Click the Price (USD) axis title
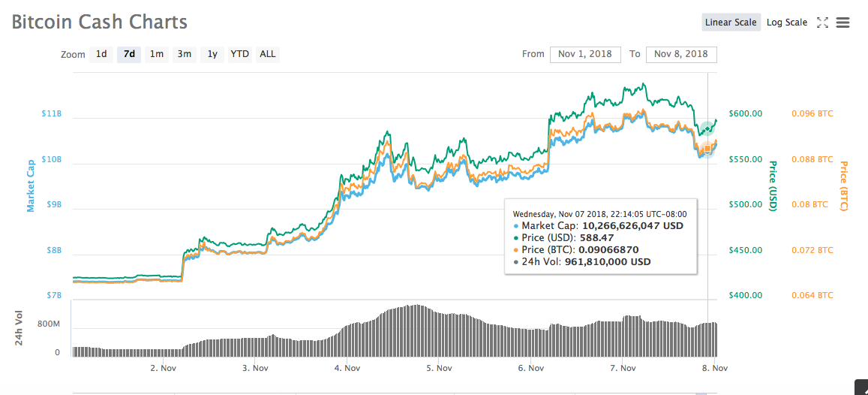 [773, 186]
